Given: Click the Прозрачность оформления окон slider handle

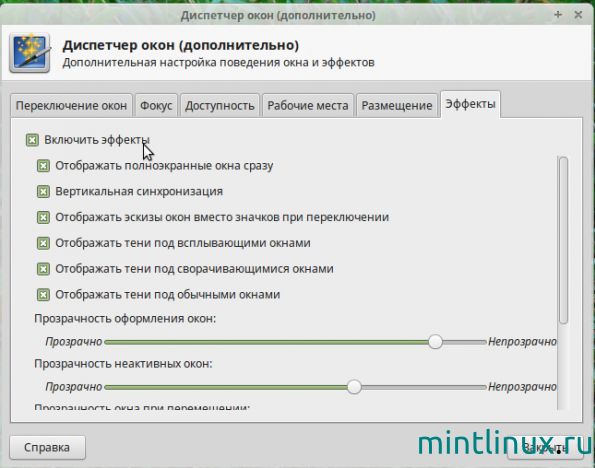Looking at the screenshot, I should (x=435, y=342).
